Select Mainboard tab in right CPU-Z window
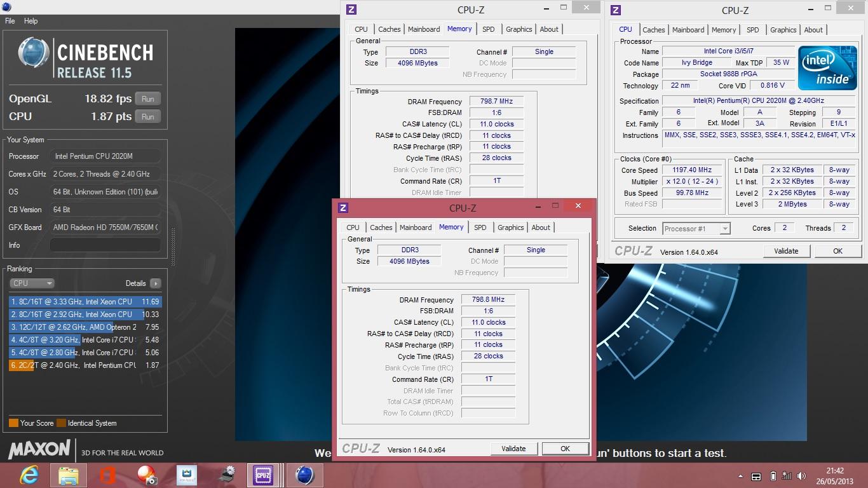The width and height of the screenshot is (868, 488). coord(688,30)
